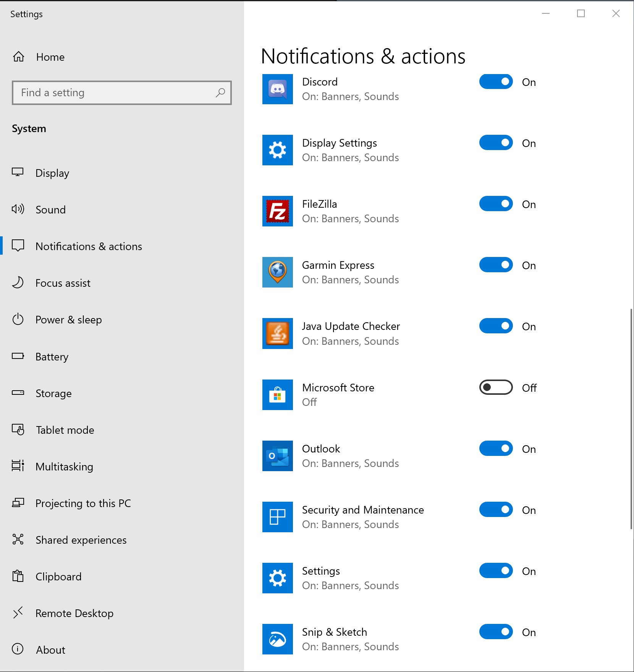Go to Settings Home
Image resolution: width=634 pixels, height=672 pixels.
point(50,57)
